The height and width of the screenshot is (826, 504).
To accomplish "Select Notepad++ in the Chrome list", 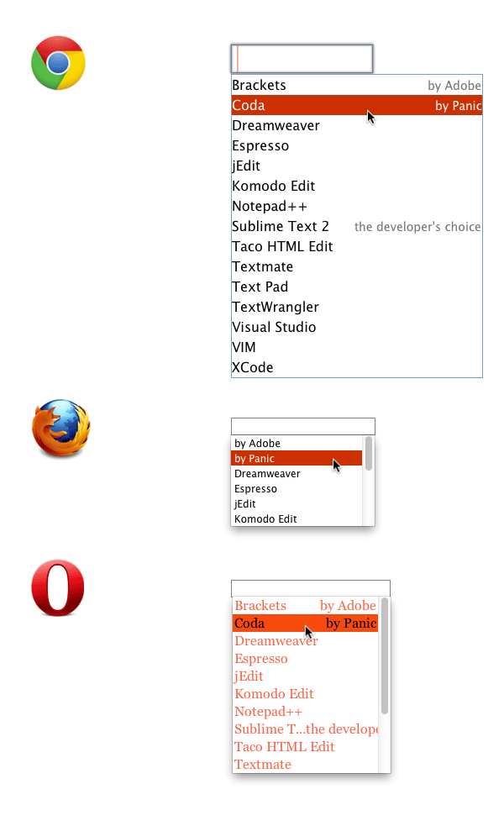I will click(356, 206).
